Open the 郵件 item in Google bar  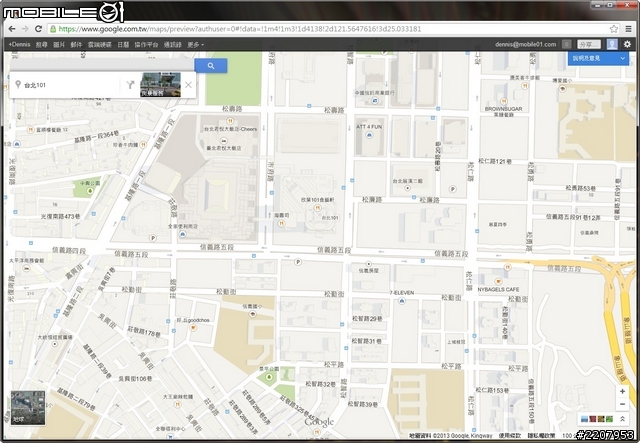pyautogui.click(x=76, y=45)
